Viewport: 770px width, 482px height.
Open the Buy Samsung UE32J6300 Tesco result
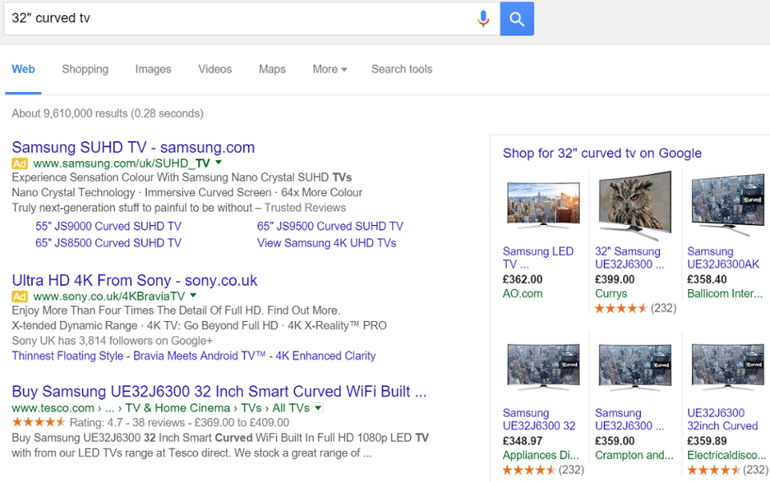pos(219,391)
